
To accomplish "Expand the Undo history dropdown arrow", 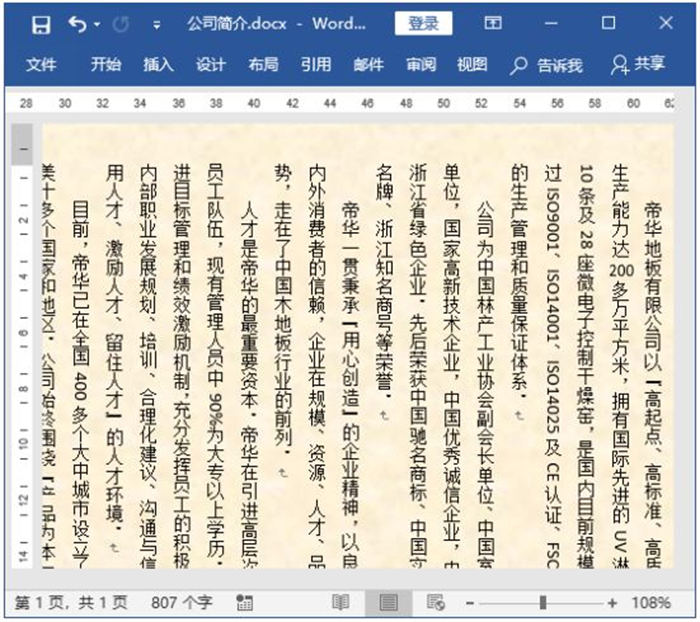I will 97,24.
